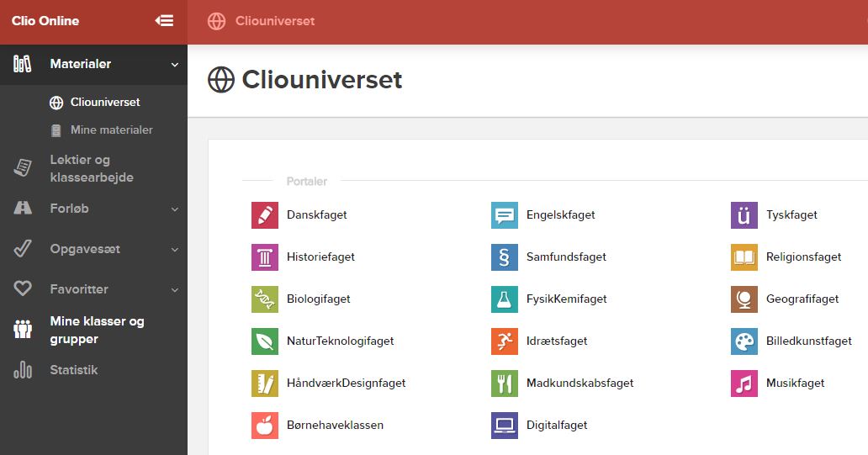Click the Idrætsfaget runner icon
This screenshot has width=868, height=455.
click(x=505, y=341)
